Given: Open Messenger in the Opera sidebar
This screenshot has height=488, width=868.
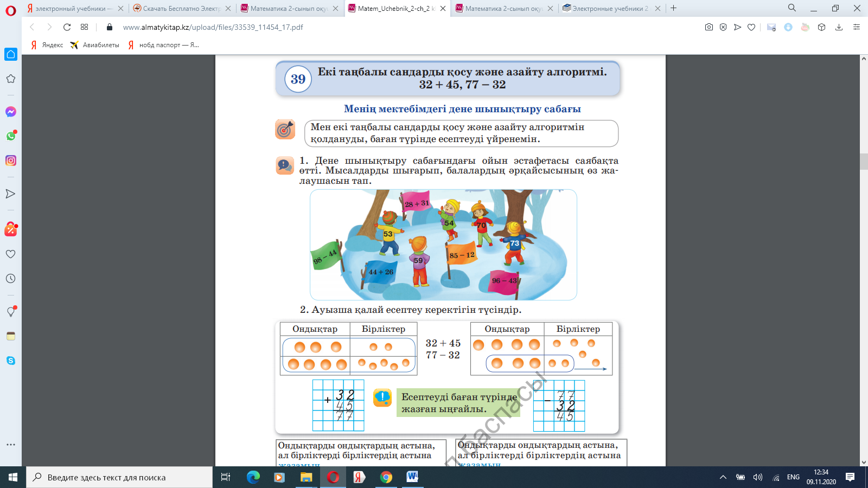Looking at the screenshot, I should pos(11,112).
